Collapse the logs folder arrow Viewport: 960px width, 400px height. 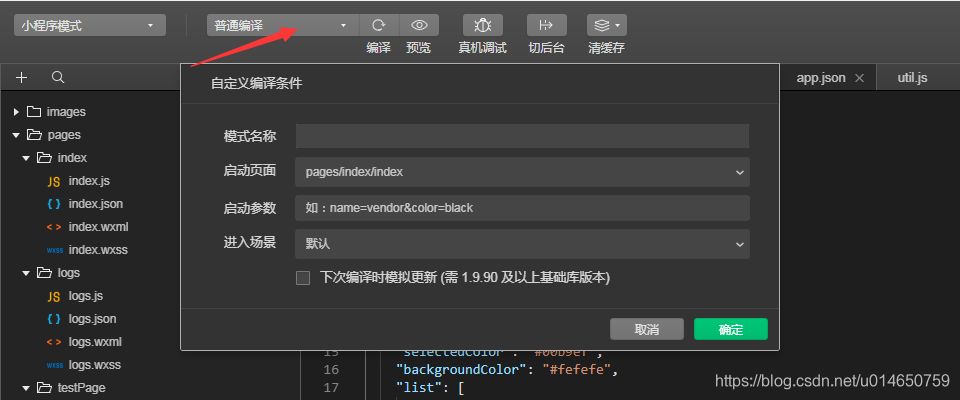pos(26,273)
